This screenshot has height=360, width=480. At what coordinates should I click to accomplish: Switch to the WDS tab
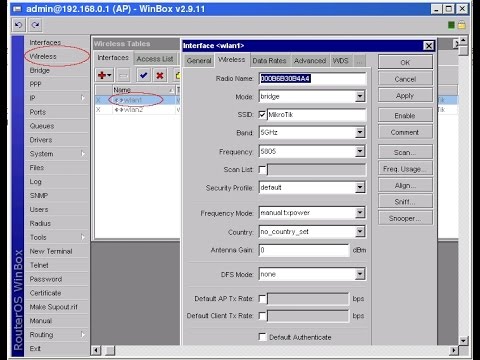tap(341, 61)
